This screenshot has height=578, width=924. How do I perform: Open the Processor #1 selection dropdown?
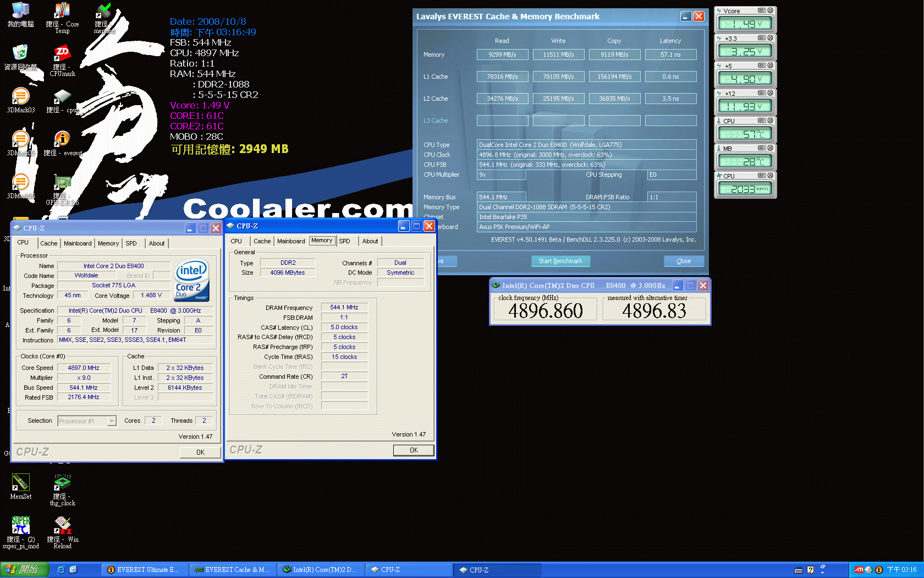(x=87, y=421)
